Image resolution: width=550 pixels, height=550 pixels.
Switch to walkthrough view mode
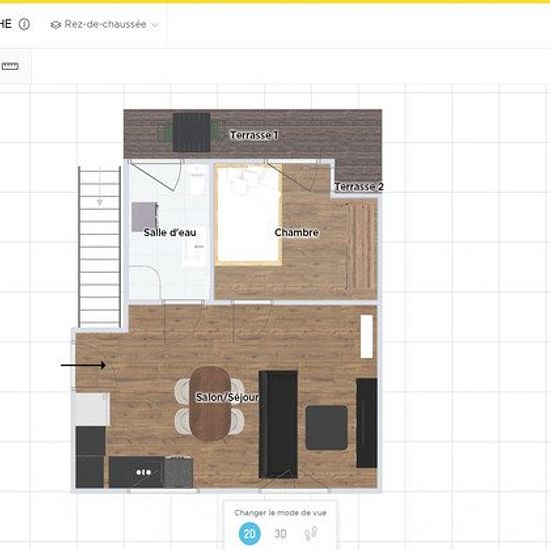311,533
